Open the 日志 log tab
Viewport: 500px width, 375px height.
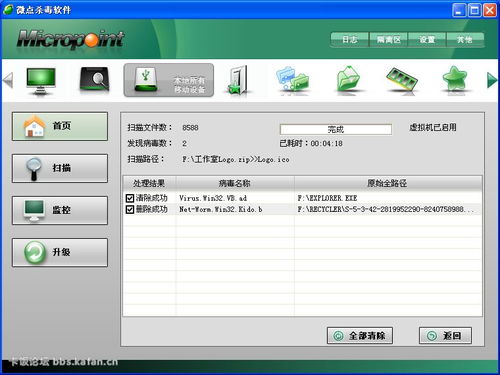[350, 40]
